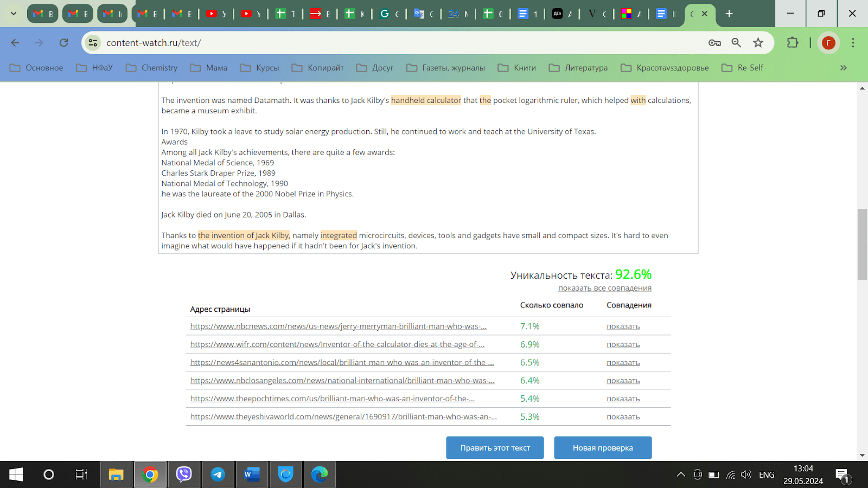Bookmark this page with the star icon
This screenshot has height=488, width=868.
(758, 43)
